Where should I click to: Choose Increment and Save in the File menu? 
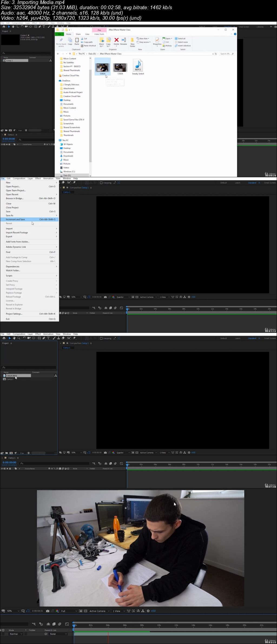click(30, 219)
